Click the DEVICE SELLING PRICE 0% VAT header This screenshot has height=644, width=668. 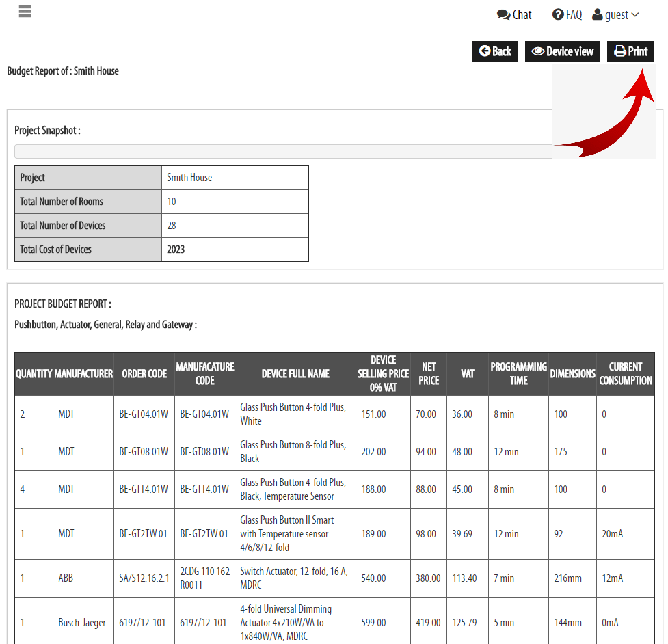pyautogui.click(x=383, y=374)
